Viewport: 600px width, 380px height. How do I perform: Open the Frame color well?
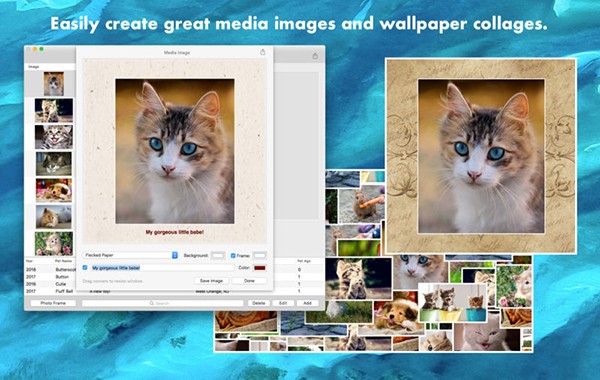(x=259, y=255)
